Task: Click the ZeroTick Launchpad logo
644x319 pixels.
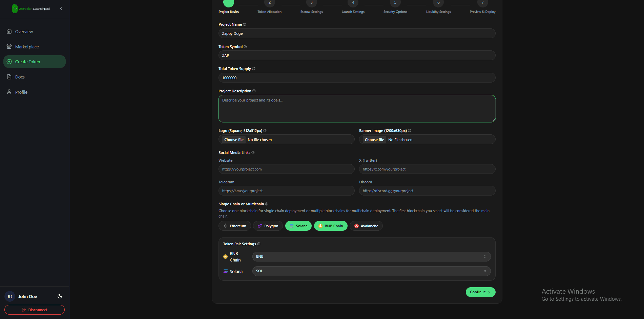Action: pos(31,8)
